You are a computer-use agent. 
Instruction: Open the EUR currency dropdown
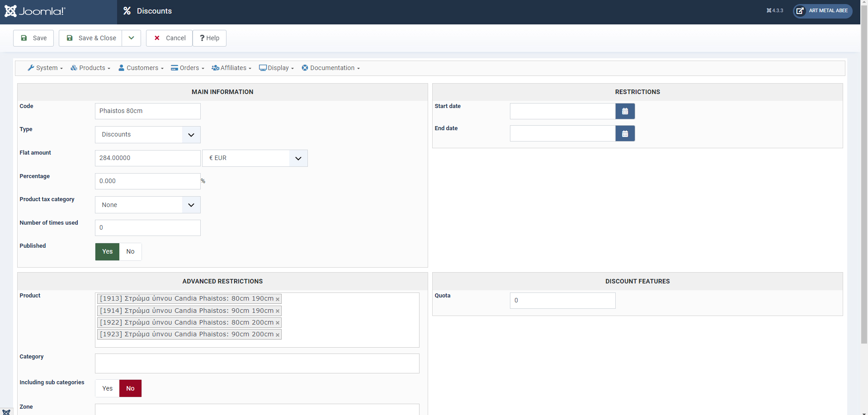[x=255, y=158]
